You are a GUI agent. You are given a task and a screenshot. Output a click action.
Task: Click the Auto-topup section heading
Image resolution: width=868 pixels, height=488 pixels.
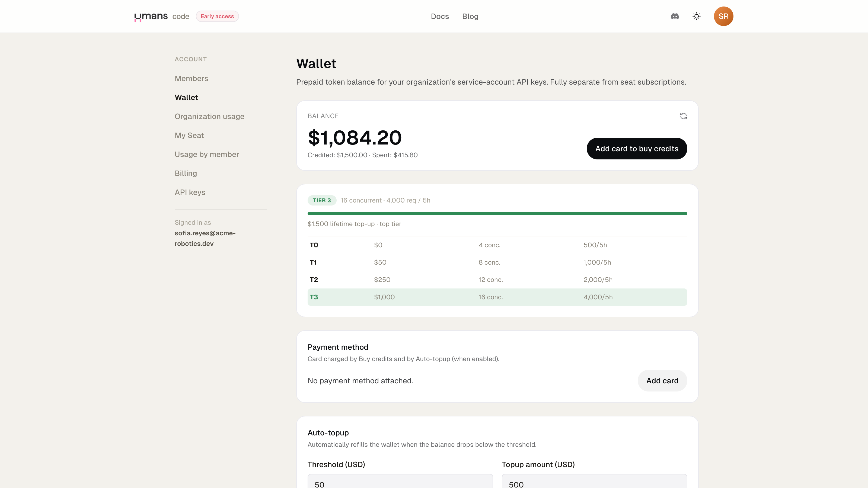pyautogui.click(x=328, y=433)
